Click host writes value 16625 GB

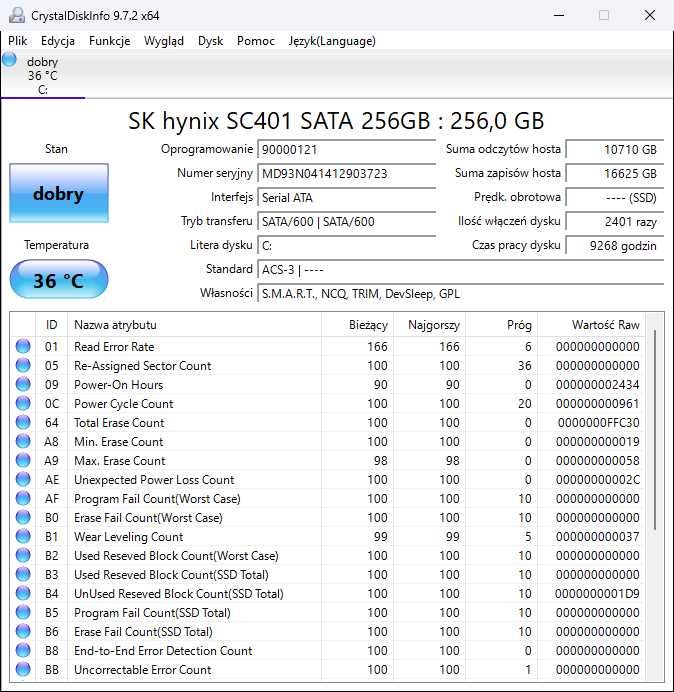tap(615, 173)
